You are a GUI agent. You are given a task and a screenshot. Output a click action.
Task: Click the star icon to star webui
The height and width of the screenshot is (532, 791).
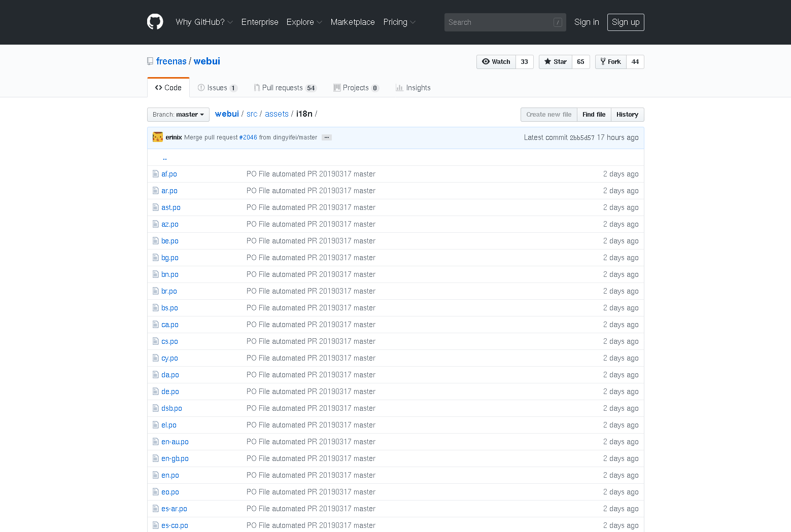[x=547, y=61]
